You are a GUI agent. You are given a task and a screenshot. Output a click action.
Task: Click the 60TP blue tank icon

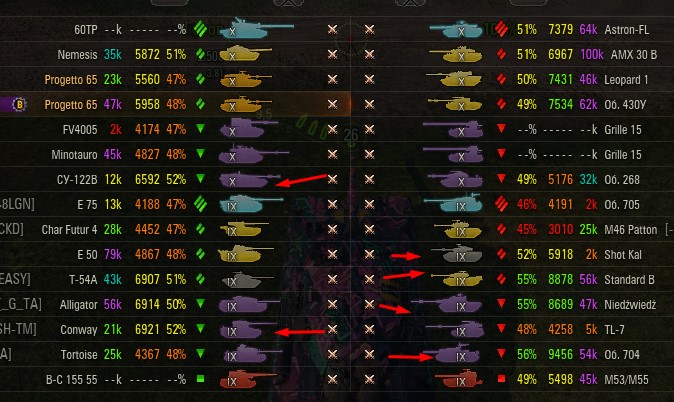tap(257, 28)
